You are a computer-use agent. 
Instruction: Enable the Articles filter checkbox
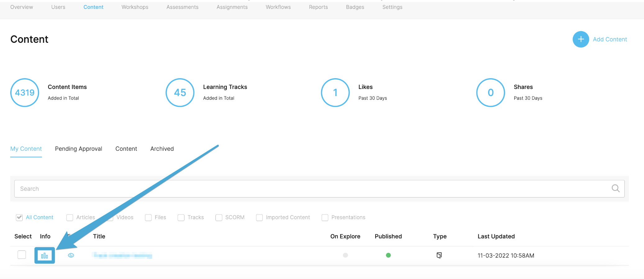[x=70, y=218]
